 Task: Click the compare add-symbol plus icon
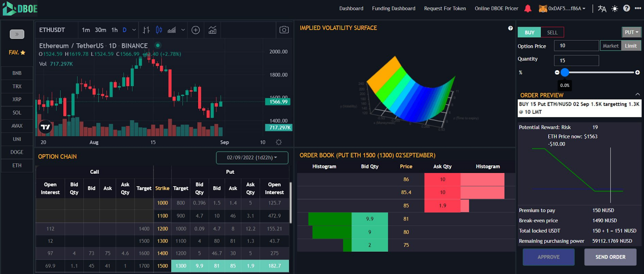(196, 30)
